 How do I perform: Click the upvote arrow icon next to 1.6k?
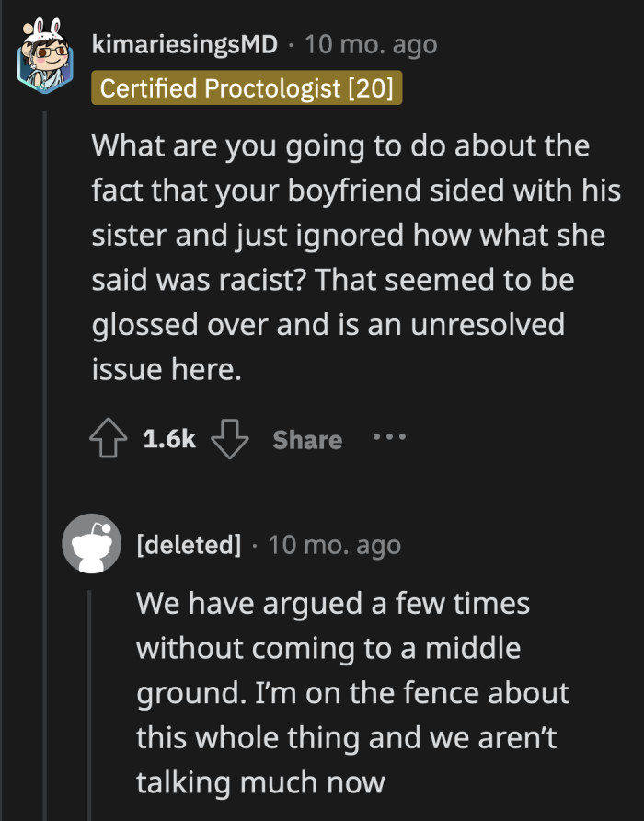pyautogui.click(x=109, y=439)
